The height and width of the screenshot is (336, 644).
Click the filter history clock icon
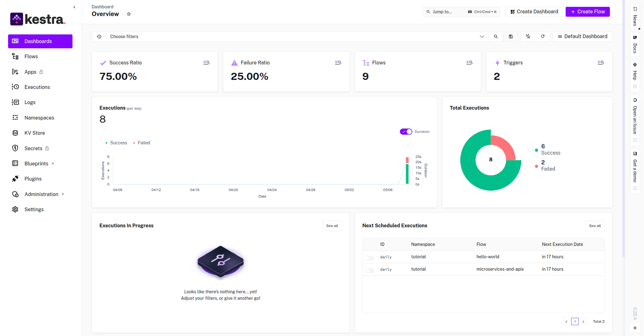point(99,37)
